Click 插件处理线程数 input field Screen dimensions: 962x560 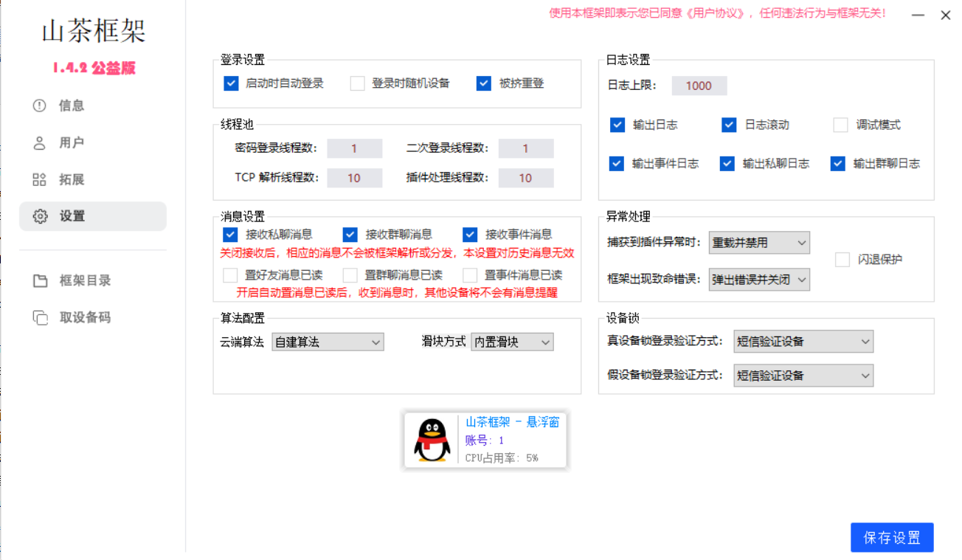tap(526, 178)
